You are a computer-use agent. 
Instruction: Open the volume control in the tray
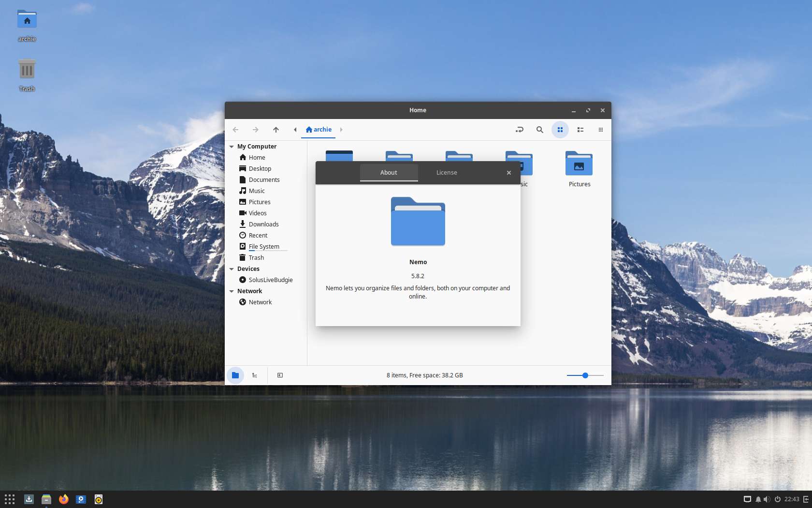[767, 499]
